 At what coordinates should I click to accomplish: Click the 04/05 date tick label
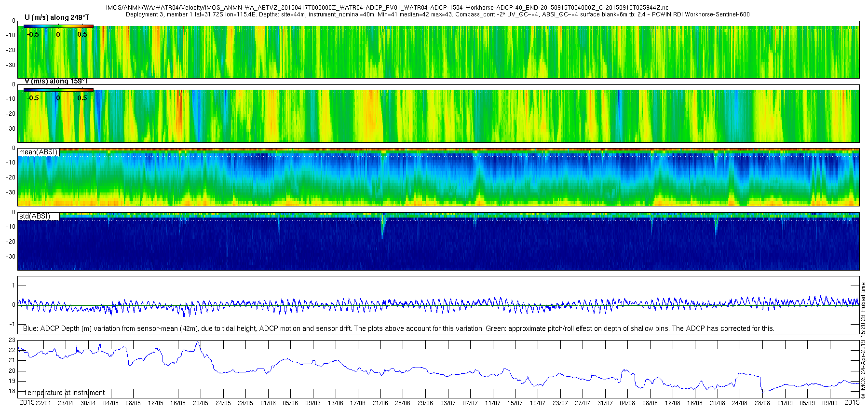(110, 403)
